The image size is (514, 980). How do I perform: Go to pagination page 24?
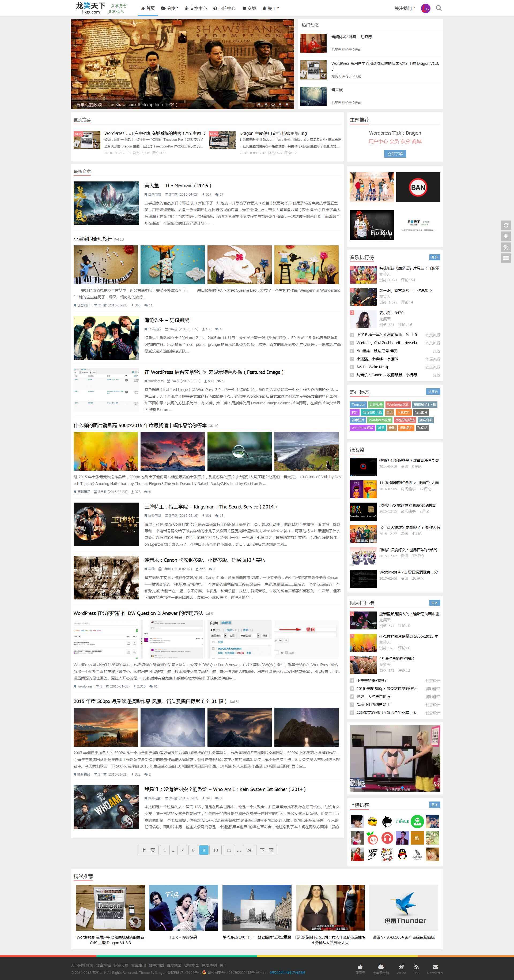coord(249,850)
